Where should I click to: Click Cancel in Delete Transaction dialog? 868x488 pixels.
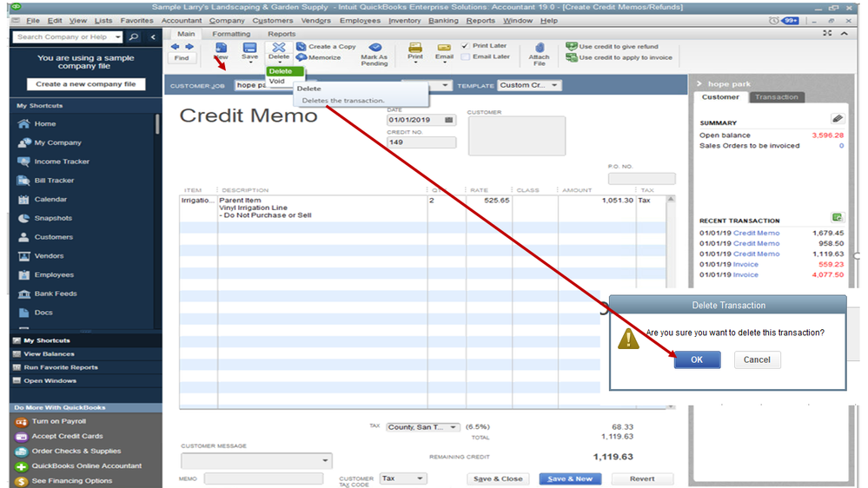[x=757, y=359]
